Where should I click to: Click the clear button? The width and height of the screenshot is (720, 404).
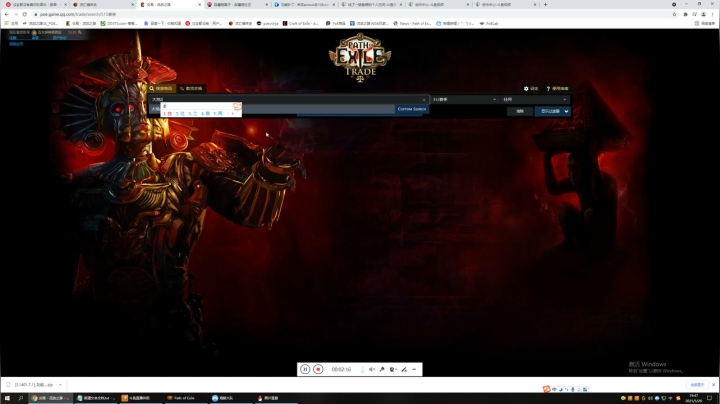coord(520,111)
